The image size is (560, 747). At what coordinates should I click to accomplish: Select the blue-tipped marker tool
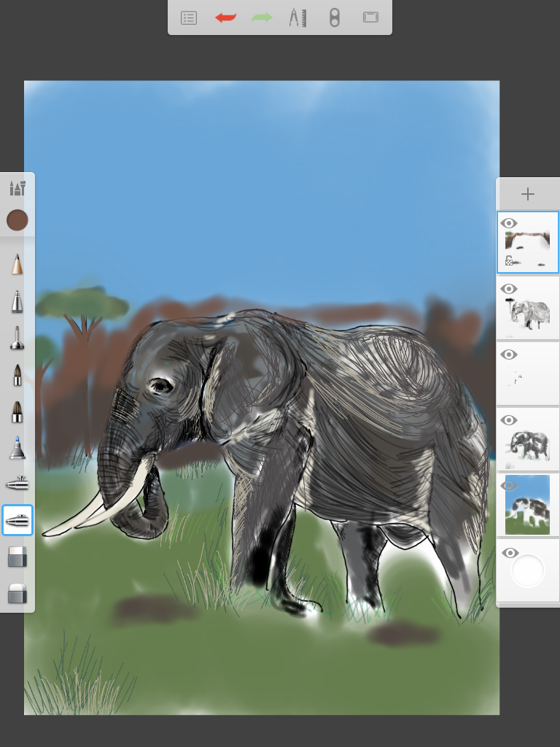17,447
